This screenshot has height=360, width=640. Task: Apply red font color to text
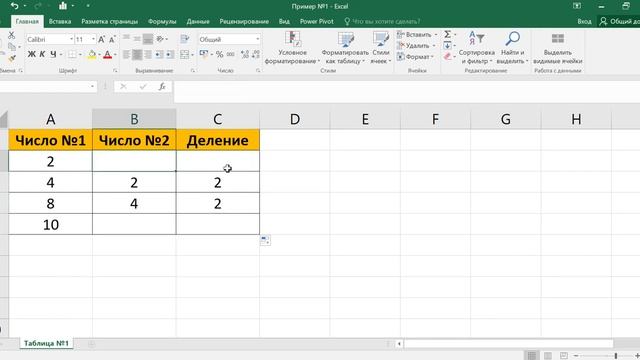(x=107, y=54)
